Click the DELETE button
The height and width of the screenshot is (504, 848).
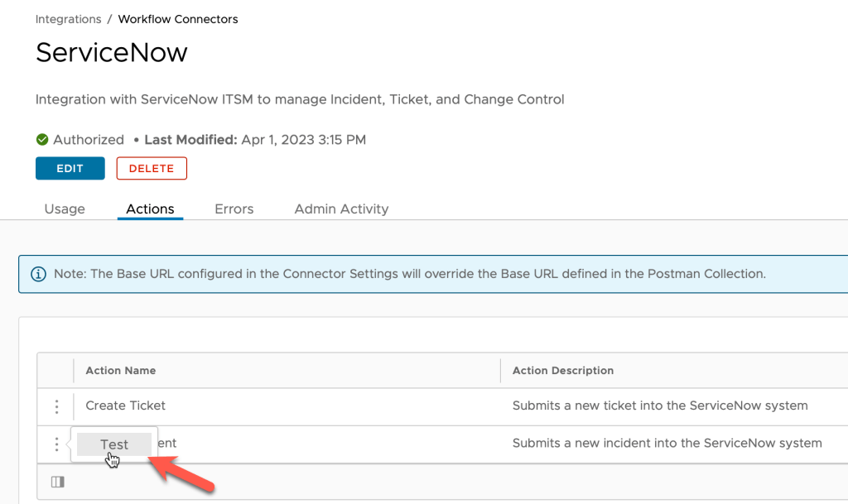(152, 168)
